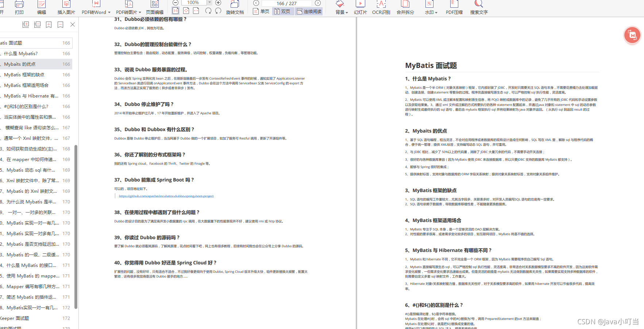
Task: Select bookmark Mybaits 的优点
Action: tap(36, 64)
